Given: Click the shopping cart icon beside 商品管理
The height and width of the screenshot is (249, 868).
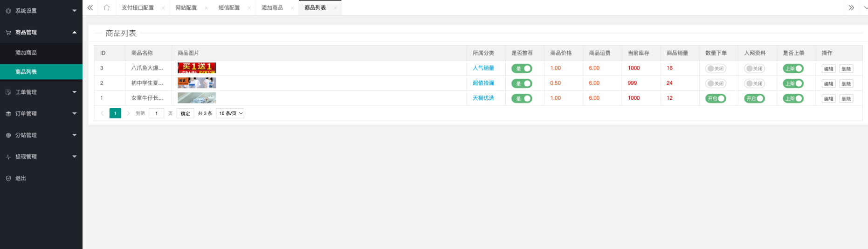Looking at the screenshot, I should tap(8, 33).
